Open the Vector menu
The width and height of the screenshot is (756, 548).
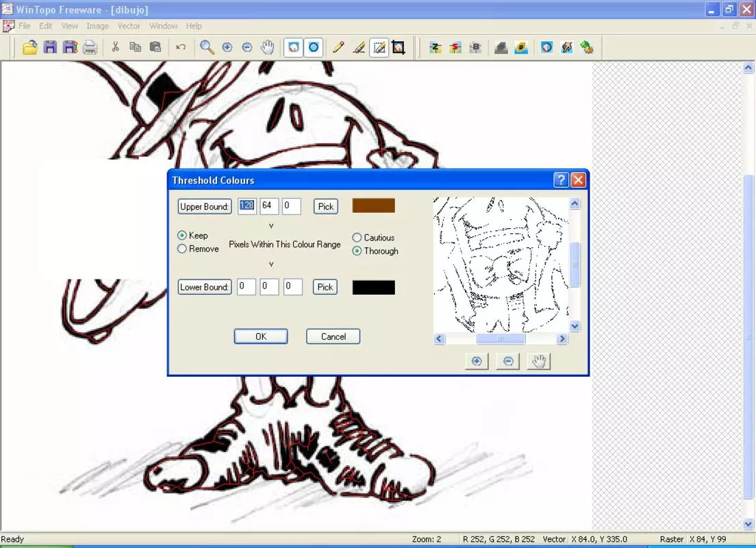point(129,26)
